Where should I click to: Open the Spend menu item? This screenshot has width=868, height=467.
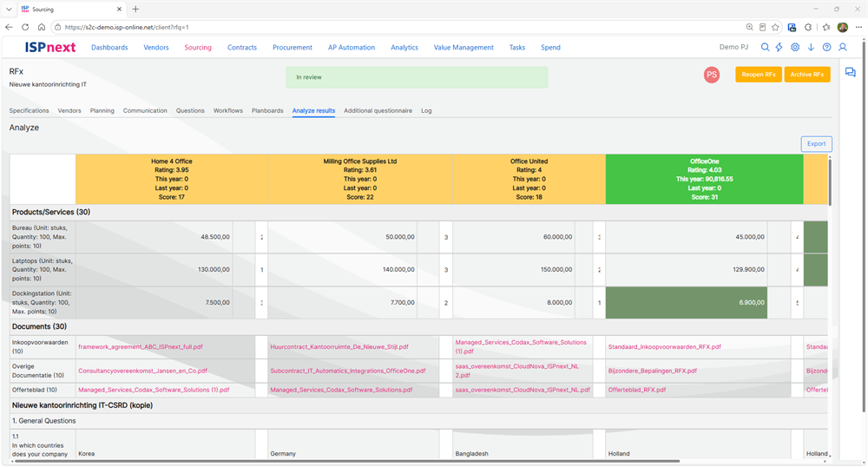pos(551,48)
